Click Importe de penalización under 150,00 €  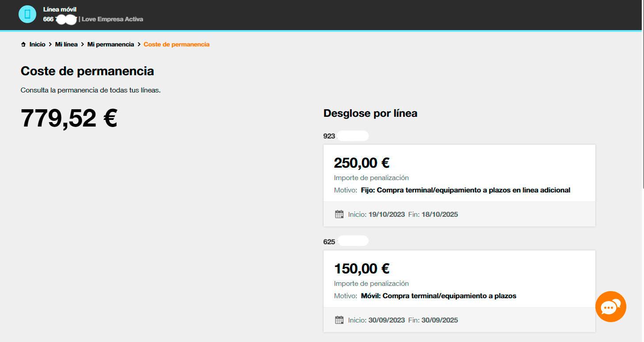tap(371, 283)
